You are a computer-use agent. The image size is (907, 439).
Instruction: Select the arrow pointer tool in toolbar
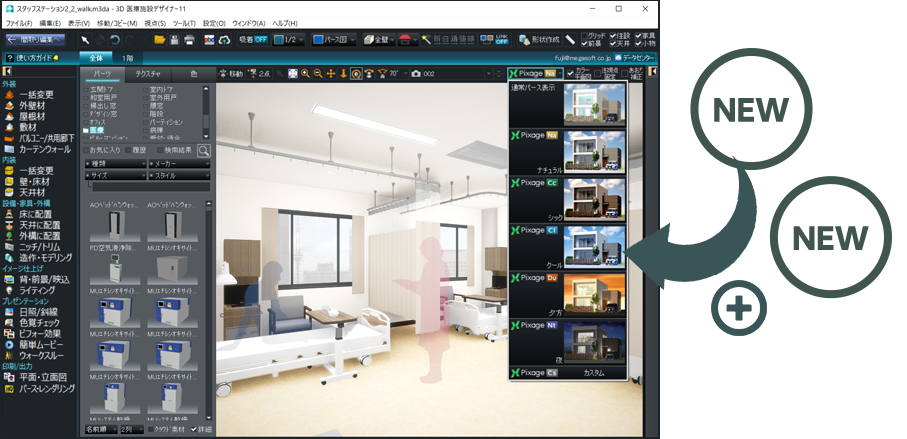[x=87, y=39]
